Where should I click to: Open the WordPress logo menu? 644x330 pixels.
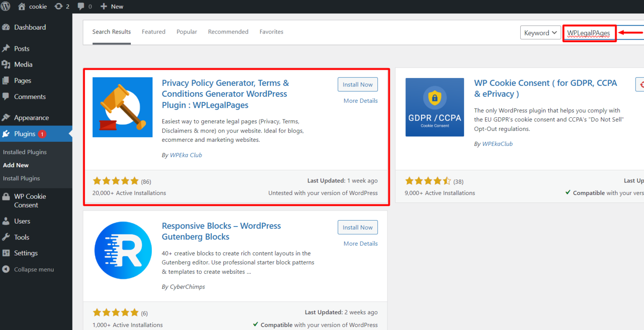(5, 6)
